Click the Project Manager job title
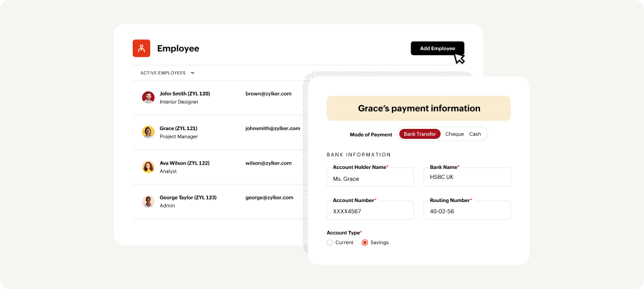Image resolution: width=644 pixels, height=289 pixels. coord(178,137)
